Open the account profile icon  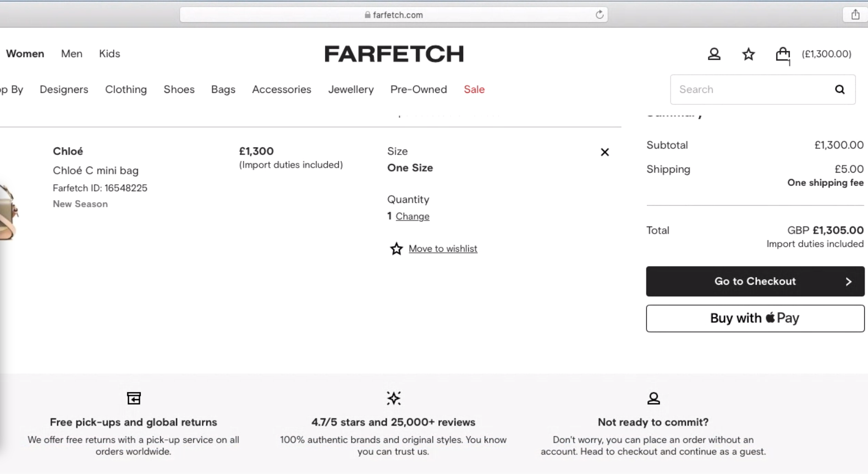pyautogui.click(x=714, y=54)
